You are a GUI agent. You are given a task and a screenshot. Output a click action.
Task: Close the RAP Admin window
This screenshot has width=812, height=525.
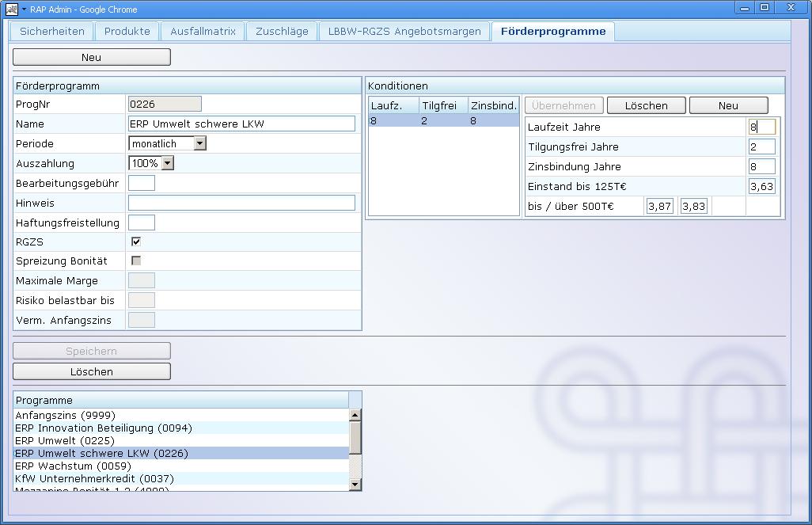(x=791, y=8)
